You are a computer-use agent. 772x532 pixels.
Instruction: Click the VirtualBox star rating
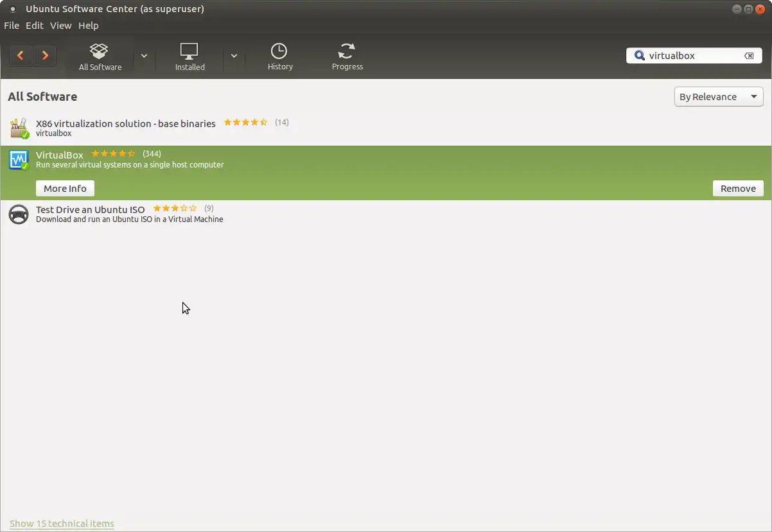click(113, 154)
